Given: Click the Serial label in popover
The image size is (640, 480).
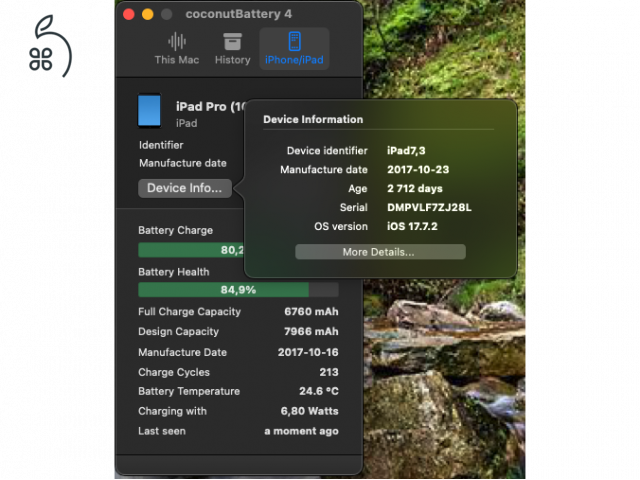Looking at the screenshot, I should coord(353,207).
